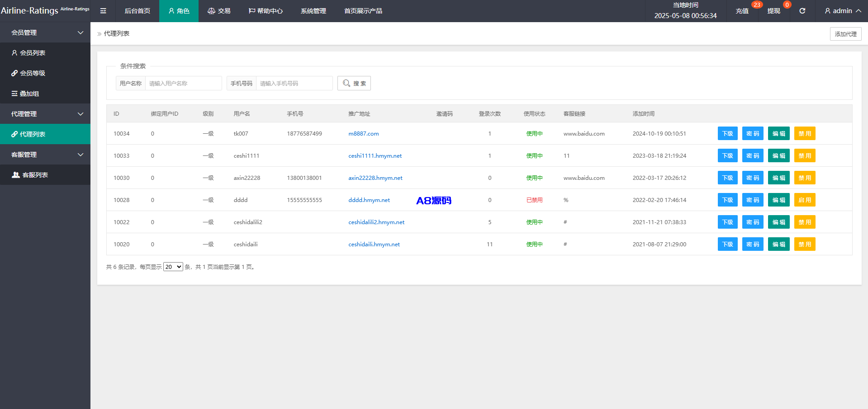
Task: Click the 添加代理 button
Action: [x=845, y=34]
